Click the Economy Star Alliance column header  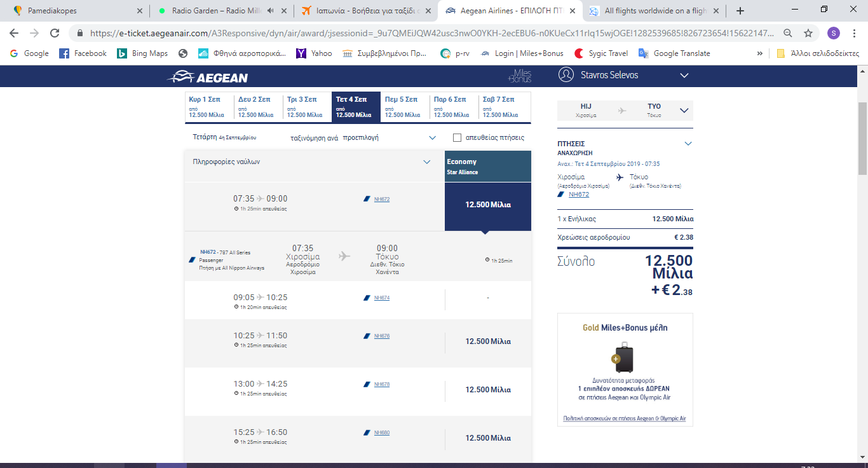[x=488, y=167]
